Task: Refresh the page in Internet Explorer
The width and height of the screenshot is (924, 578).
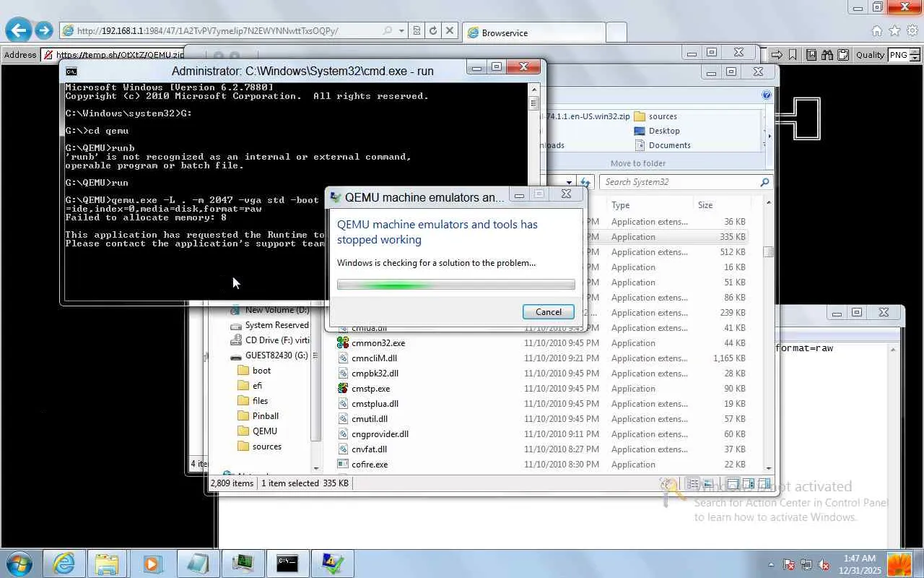Action: pyautogui.click(x=433, y=30)
